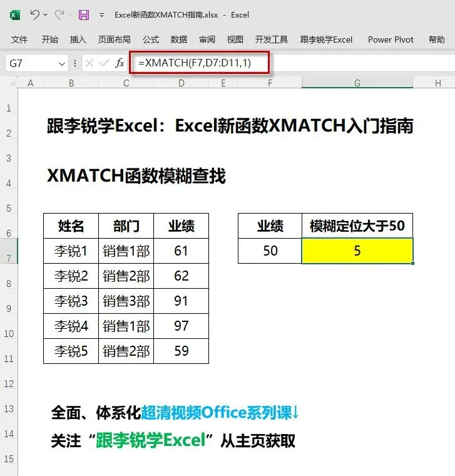This screenshot has width=455, height=476.
Task: Click the lookup cell with value 50
Action: click(270, 251)
